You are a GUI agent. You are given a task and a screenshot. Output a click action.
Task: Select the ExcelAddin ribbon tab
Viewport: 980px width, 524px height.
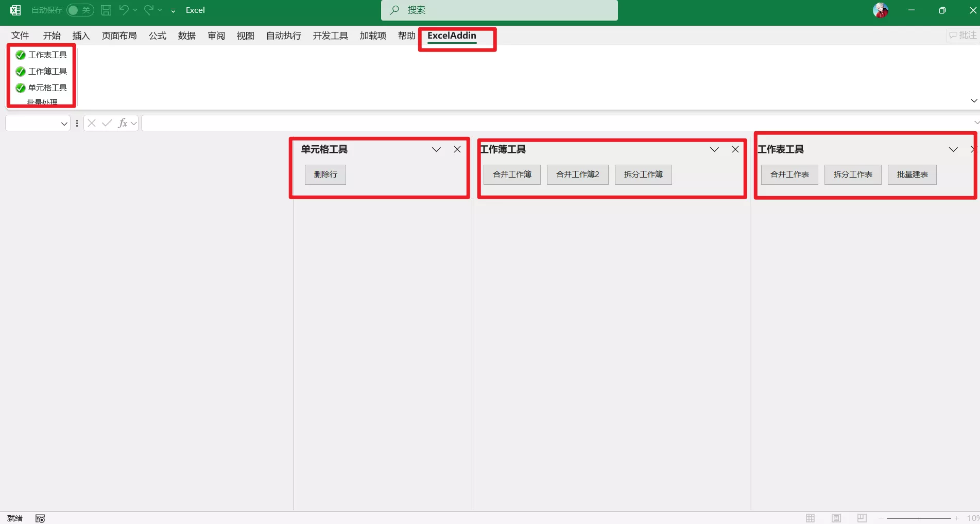point(452,36)
